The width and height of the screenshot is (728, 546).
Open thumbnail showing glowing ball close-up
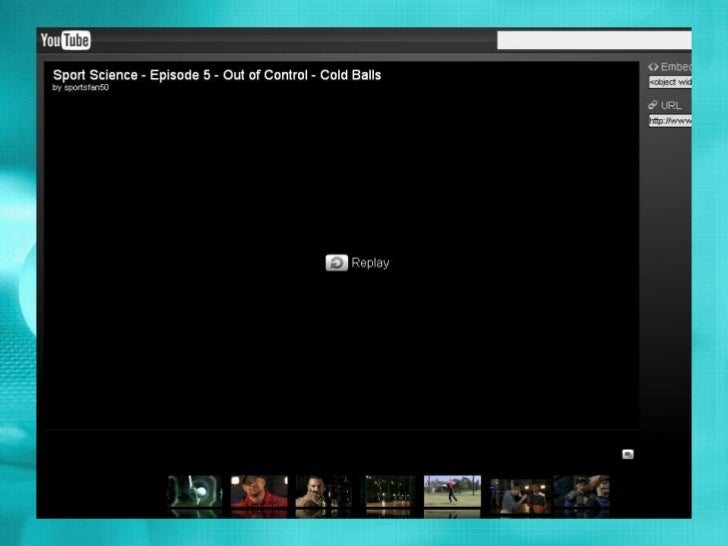pos(195,491)
